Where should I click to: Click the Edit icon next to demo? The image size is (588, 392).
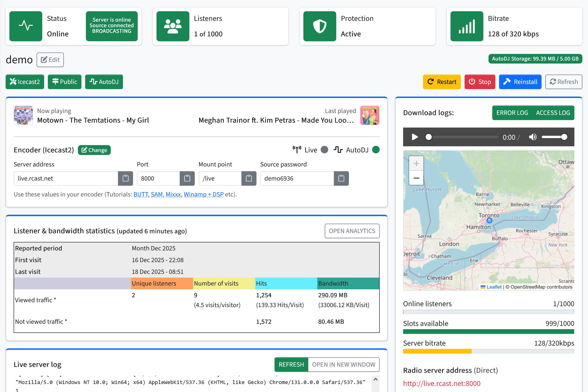coord(50,60)
